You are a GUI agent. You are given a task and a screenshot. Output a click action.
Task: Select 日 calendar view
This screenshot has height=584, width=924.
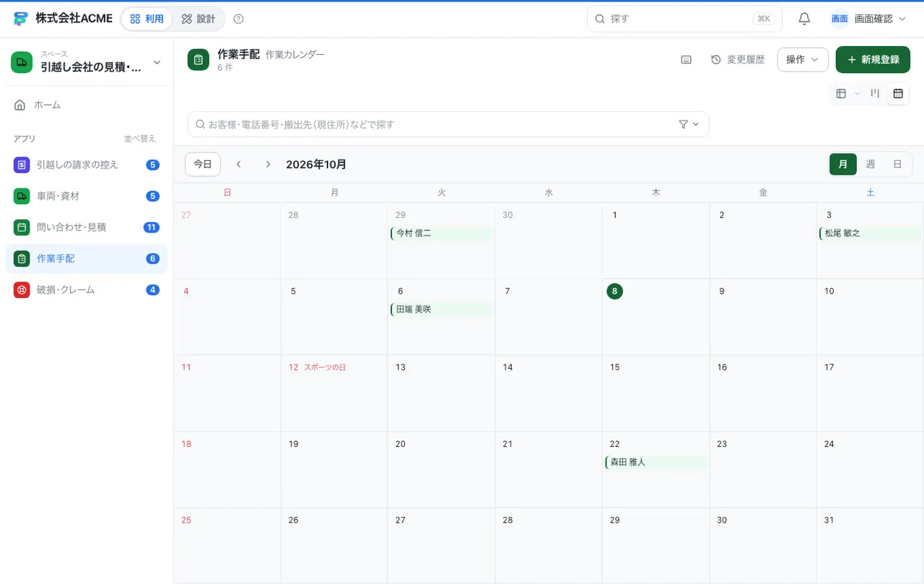click(897, 165)
